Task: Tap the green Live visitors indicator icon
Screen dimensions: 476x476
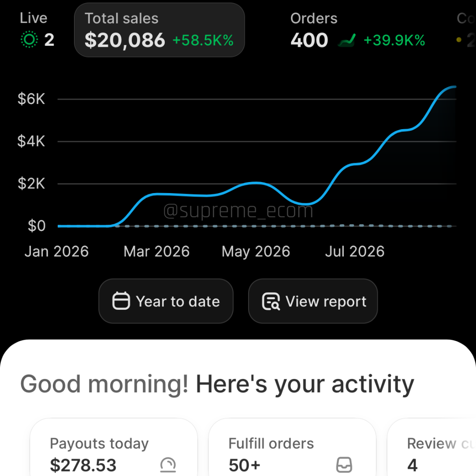Action: click(29, 40)
